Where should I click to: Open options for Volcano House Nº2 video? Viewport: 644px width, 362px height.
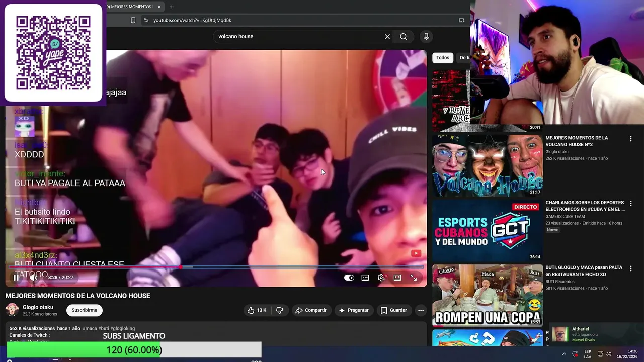[631, 139]
